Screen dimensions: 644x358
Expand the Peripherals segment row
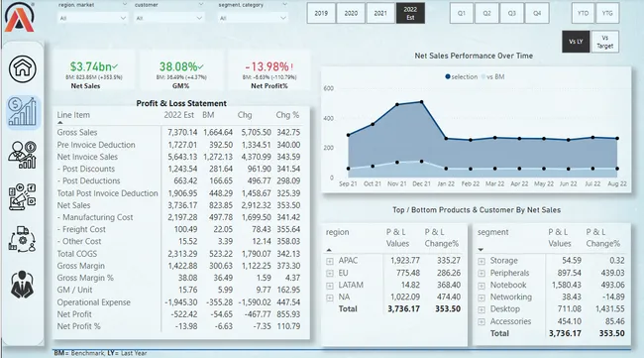[x=482, y=274]
